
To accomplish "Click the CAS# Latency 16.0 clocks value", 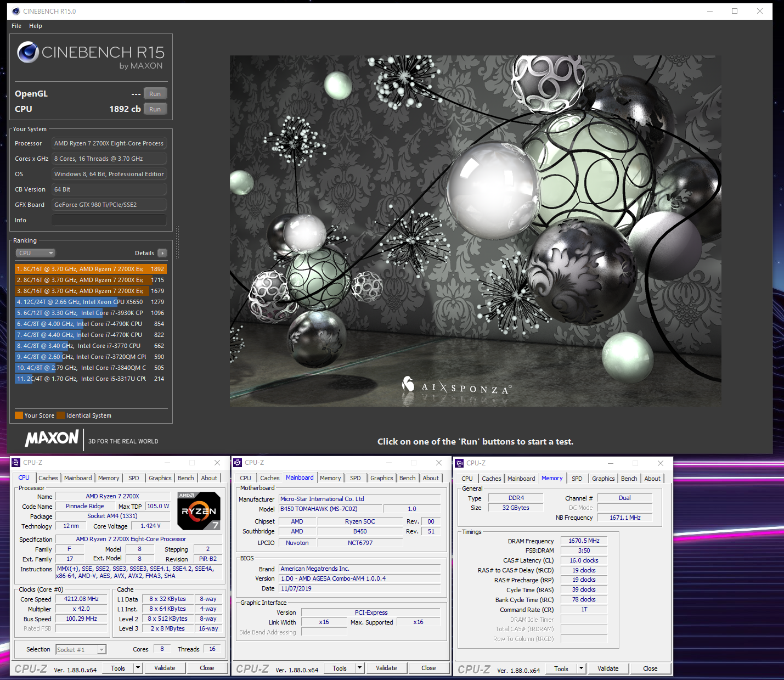I will (584, 560).
